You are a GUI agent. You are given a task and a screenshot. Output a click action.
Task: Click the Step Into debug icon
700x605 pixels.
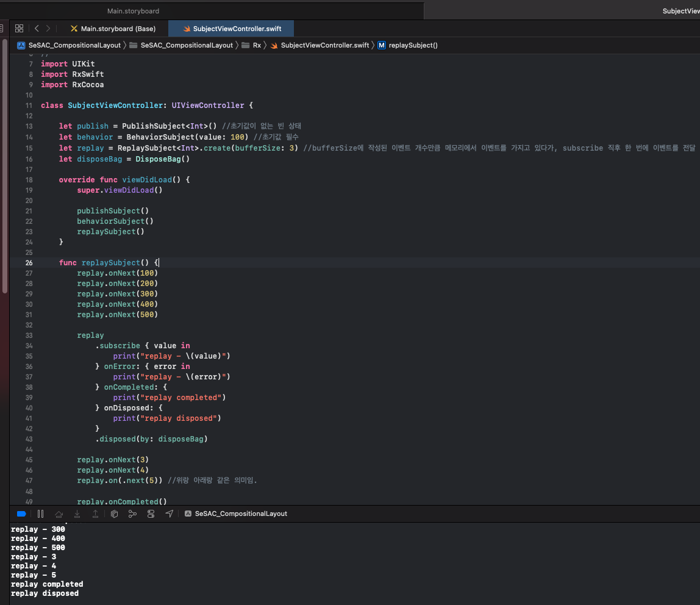coord(77,514)
